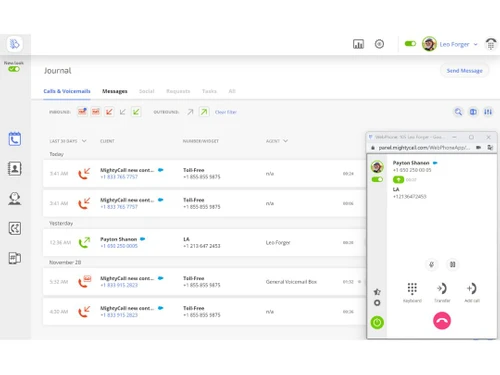
Task: Open the team member headset icon in sidebar
Action: (x=15, y=198)
